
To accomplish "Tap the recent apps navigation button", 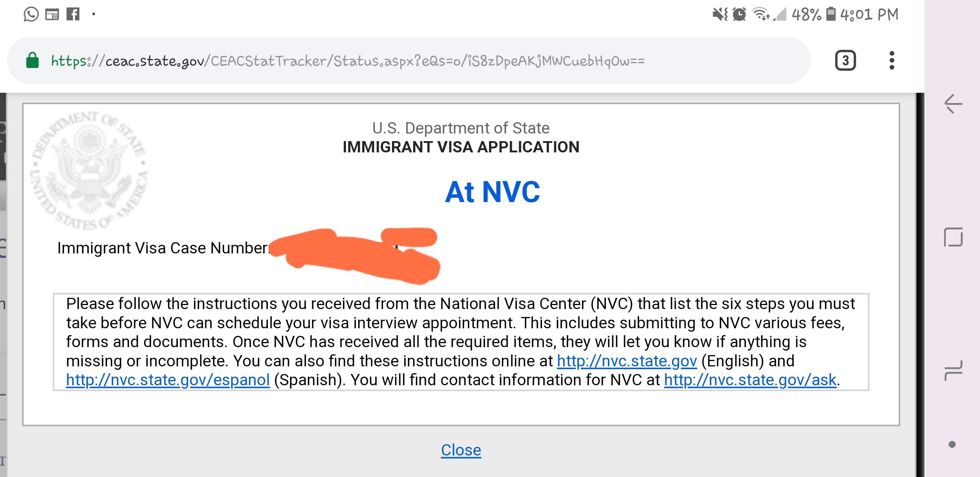I will [954, 370].
